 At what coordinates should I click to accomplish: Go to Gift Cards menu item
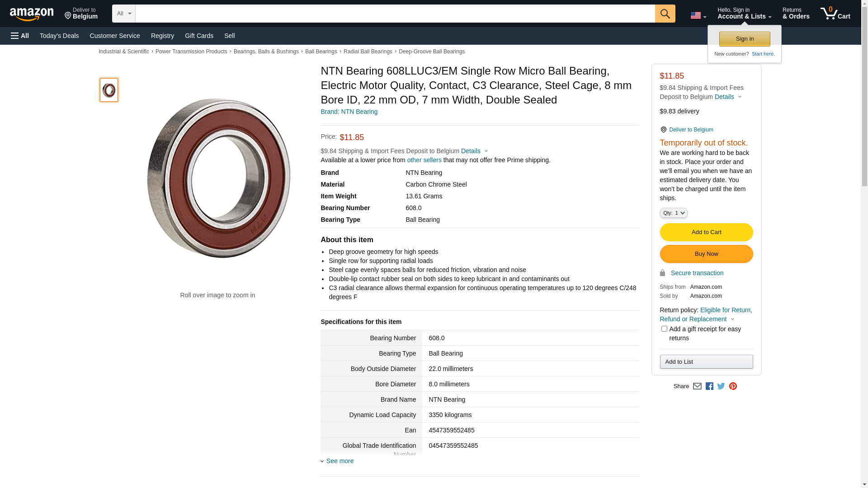pos(199,36)
